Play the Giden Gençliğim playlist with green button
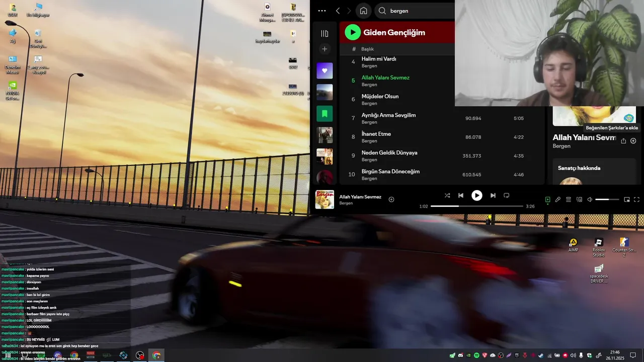Image resolution: width=644 pixels, height=362 pixels. point(353,32)
